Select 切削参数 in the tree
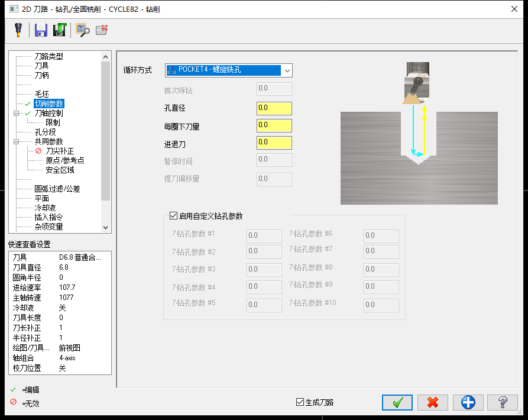528x420 pixels. 49,104
